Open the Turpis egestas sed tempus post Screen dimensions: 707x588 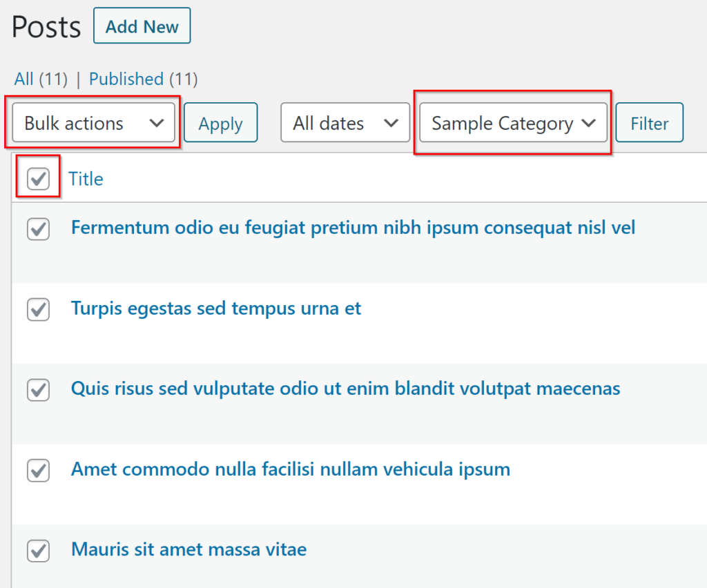pyautogui.click(x=215, y=308)
